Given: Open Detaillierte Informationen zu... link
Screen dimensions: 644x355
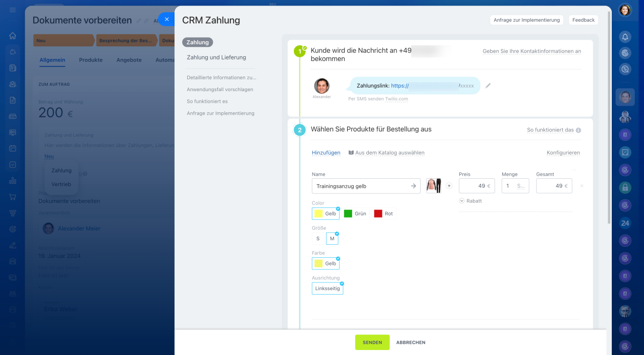Looking at the screenshot, I should click(221, 78).
